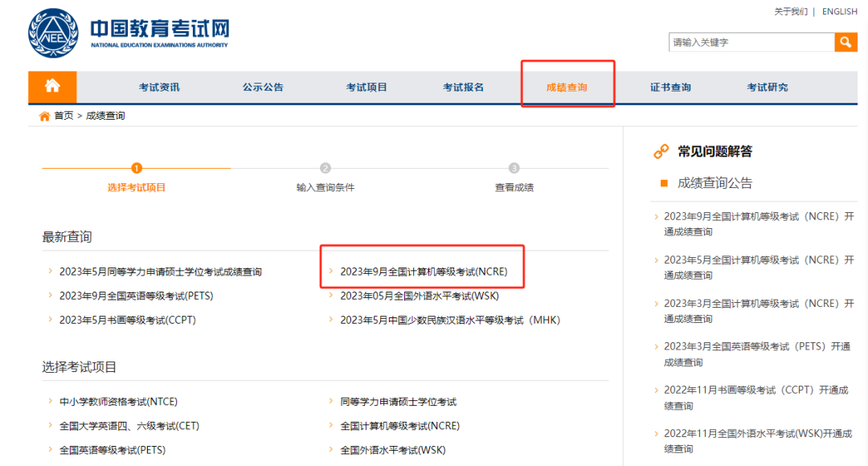Choose 全国外语水平考试(WSK) under 选择考试项目
Screen dimensions: 868x466
(393, 450)
